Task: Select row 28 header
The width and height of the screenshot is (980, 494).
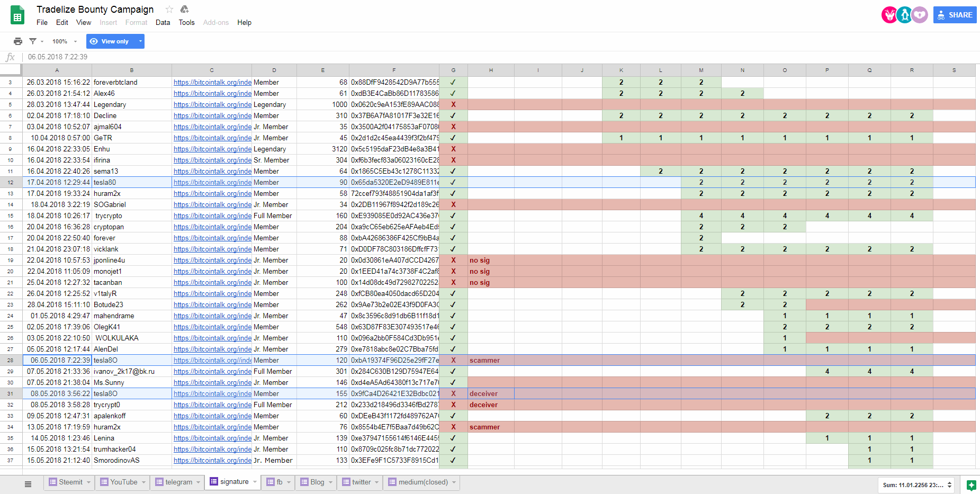Action: coord(11,361)
